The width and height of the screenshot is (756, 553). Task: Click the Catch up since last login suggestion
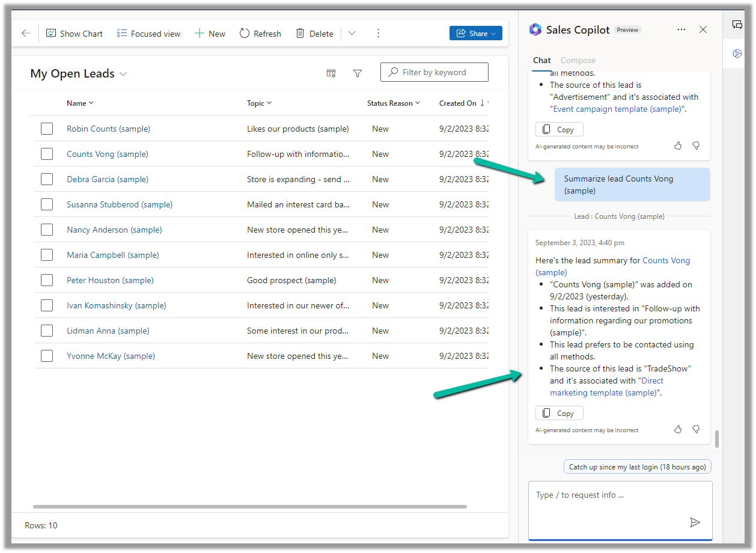pyautogui.click(x=638, y=467)
